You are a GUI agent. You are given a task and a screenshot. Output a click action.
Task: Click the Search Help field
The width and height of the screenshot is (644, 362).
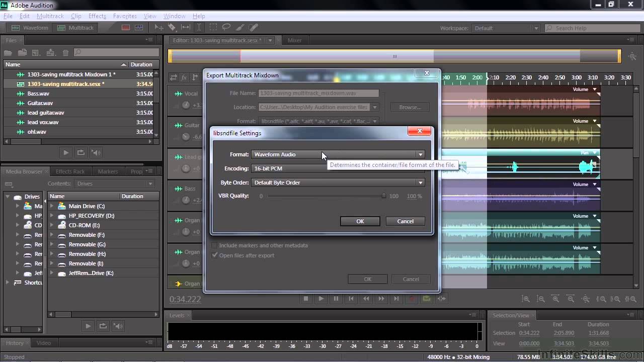tap(593, 28)
